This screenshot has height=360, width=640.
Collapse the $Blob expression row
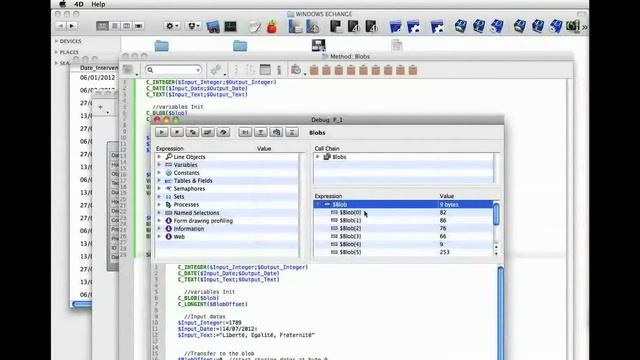[x=318, y=204]
